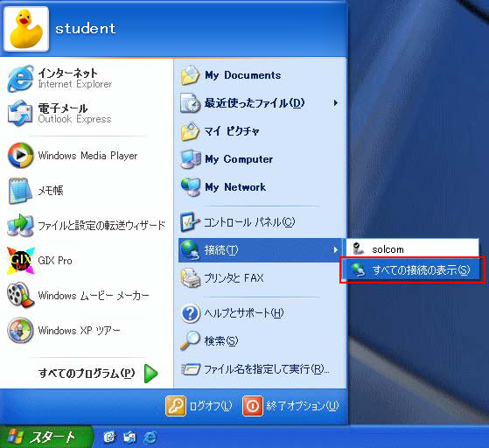
Task: Click the GIX Pro text label
Action: 55,261
